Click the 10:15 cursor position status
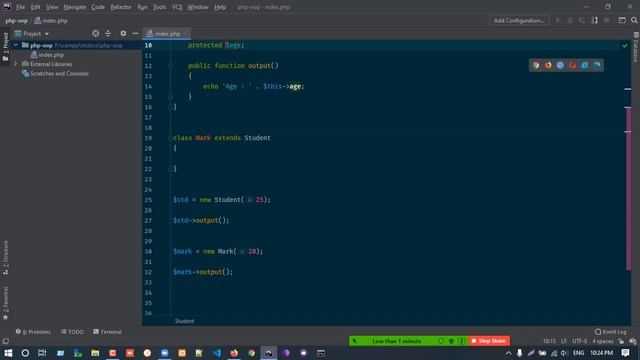The width and height of the screenshot is (640, 360). pyautogui.click(x=549, y=341)
